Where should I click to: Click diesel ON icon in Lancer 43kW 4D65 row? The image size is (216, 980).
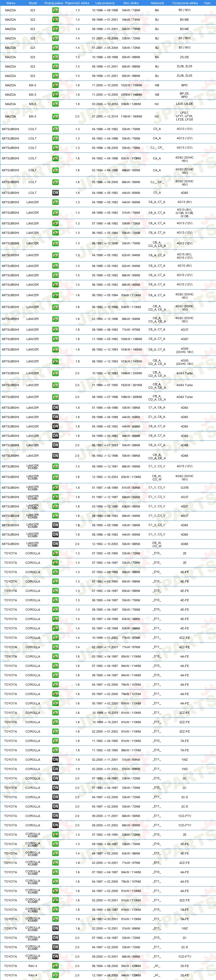(55, 408)
